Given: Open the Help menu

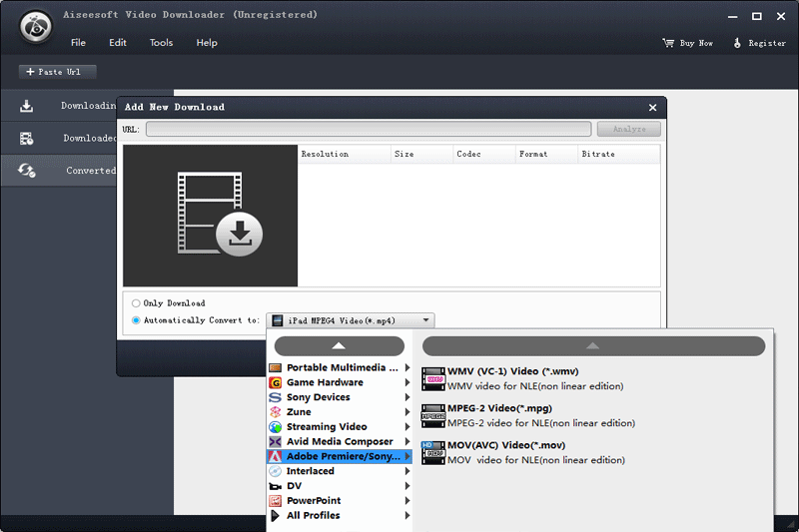Looking at the screenshot, I should 207,43.
